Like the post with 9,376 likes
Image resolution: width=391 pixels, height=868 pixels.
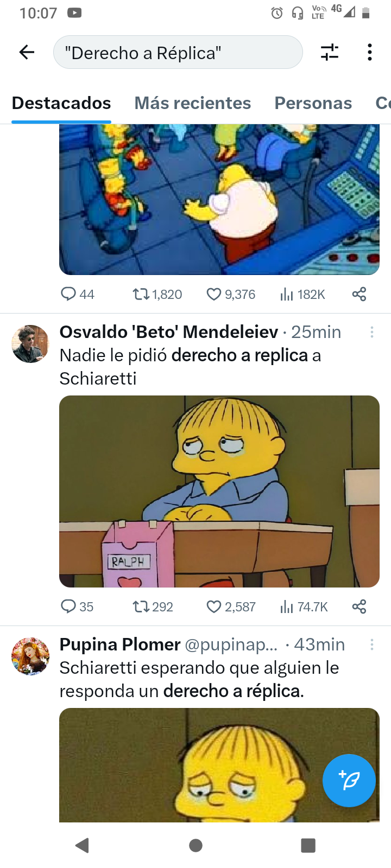[x=214, y=295]
